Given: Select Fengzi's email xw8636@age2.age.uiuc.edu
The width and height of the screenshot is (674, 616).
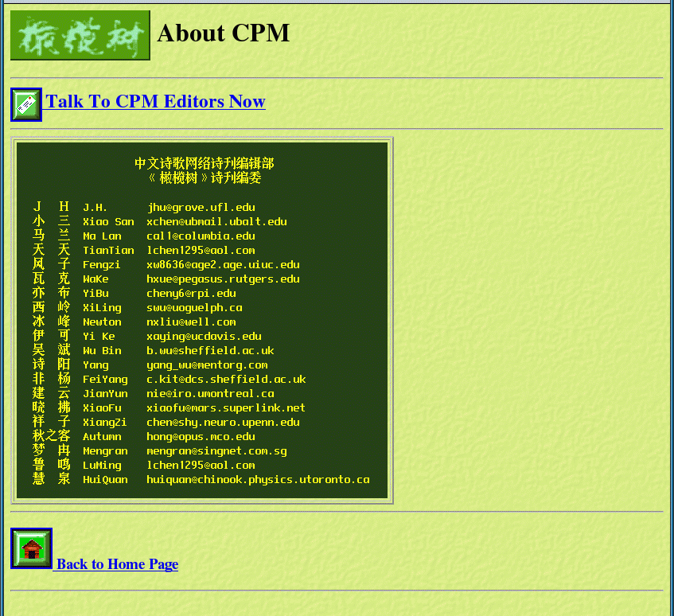Looking at the screenshot, I should [x=223, y=265].
